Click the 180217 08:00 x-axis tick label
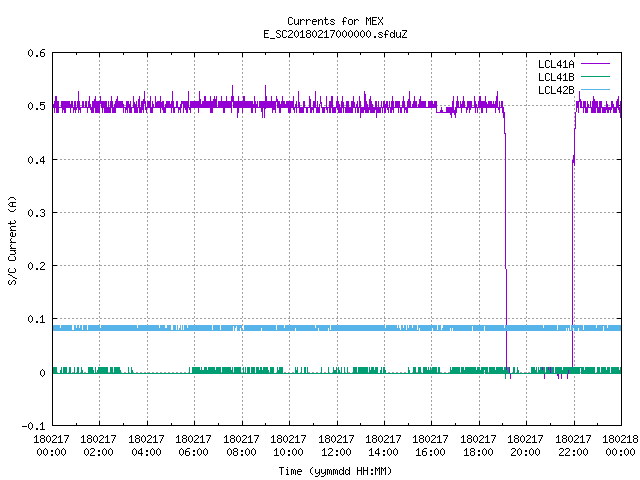Viewport: 640px width, 480px height. point(241,445)
